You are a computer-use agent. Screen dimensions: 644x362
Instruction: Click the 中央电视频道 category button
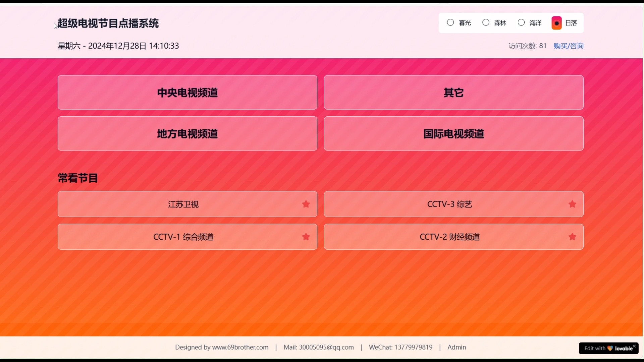point(187,93)
